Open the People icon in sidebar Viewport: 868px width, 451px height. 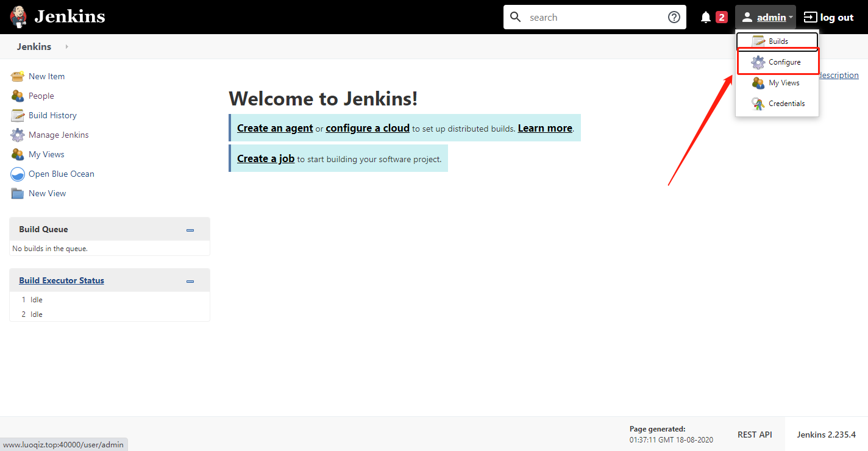pyautogui.click(x=18, y=96)
